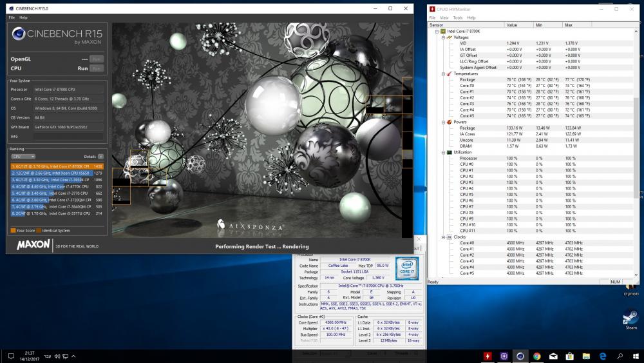The height and width of the screenshot is (363, 644).
Task: Select the System Agent Offset row
Action: point(530,68)
